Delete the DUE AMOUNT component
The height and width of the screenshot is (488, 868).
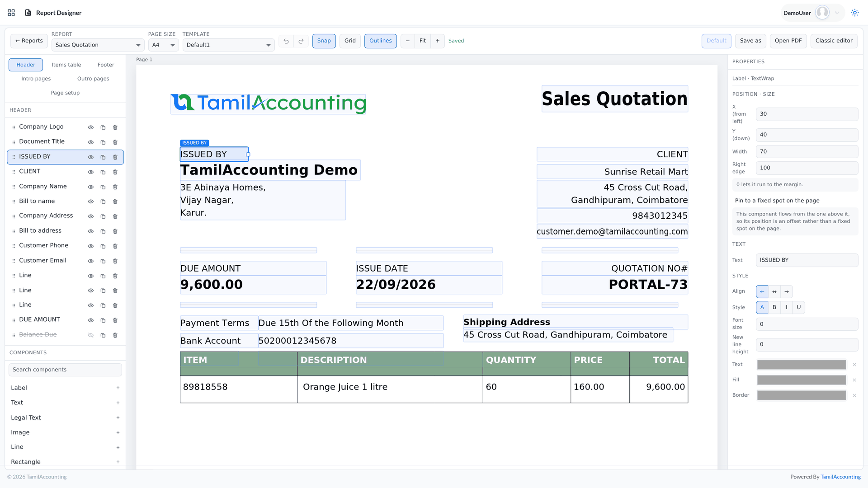tap(115, 320)
